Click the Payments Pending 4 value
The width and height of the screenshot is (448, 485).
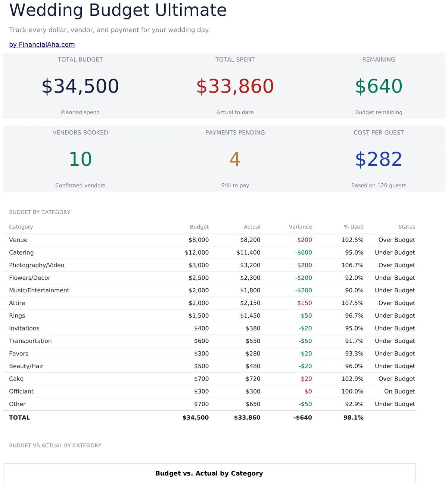point(235,159)
